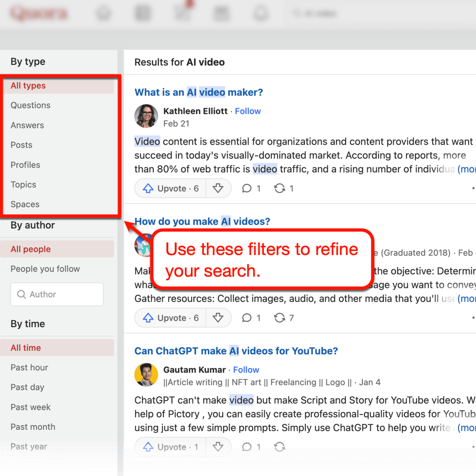
Task: Open 'Can ChatGPT make AI videos for YouTube?'
Action: pos(236,351)
